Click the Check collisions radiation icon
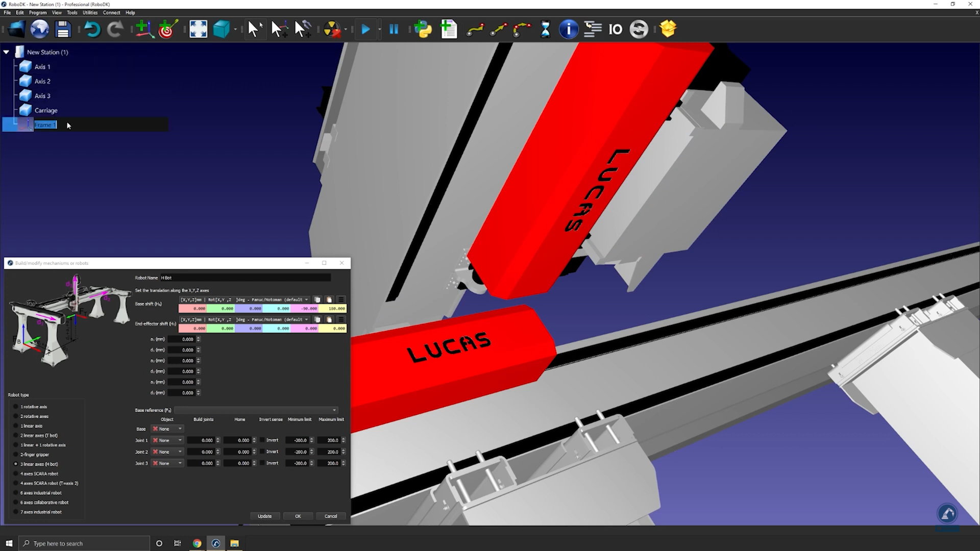 click(332, 29)
